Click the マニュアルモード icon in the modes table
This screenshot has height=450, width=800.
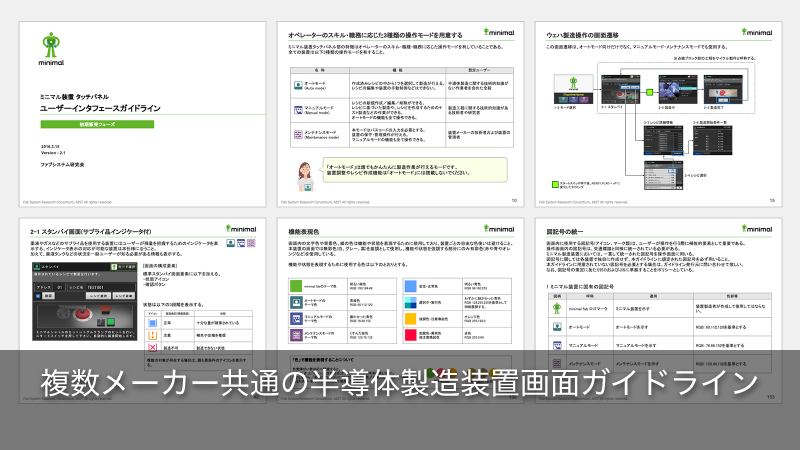tap(298, 110)
